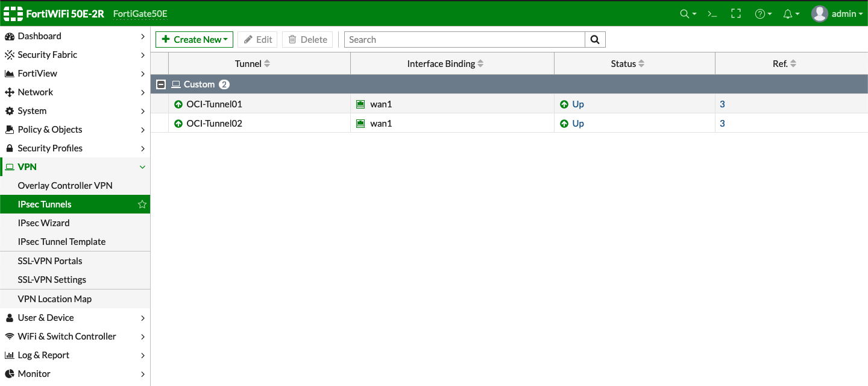
Task: Click the Delete button
Action: click(307, 40)
